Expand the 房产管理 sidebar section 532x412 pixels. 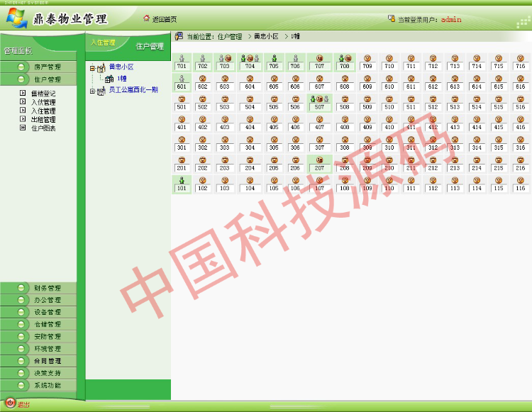[38, 67]
